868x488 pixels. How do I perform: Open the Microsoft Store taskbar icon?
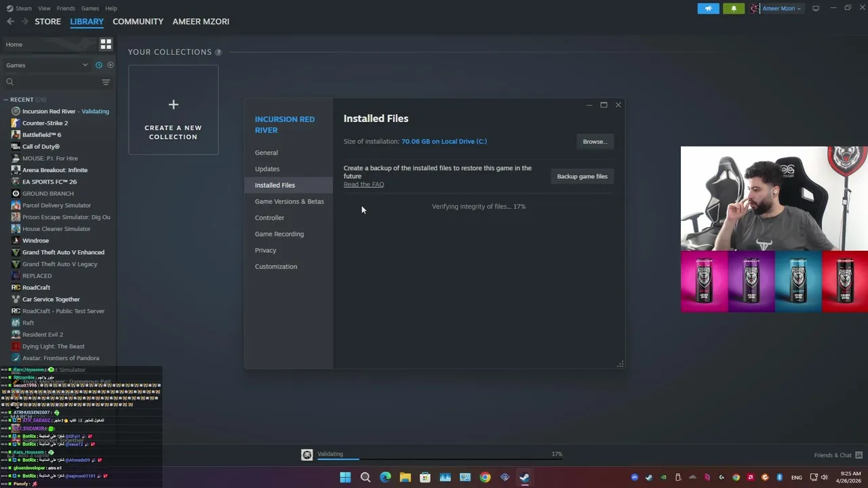pos(425,477)
